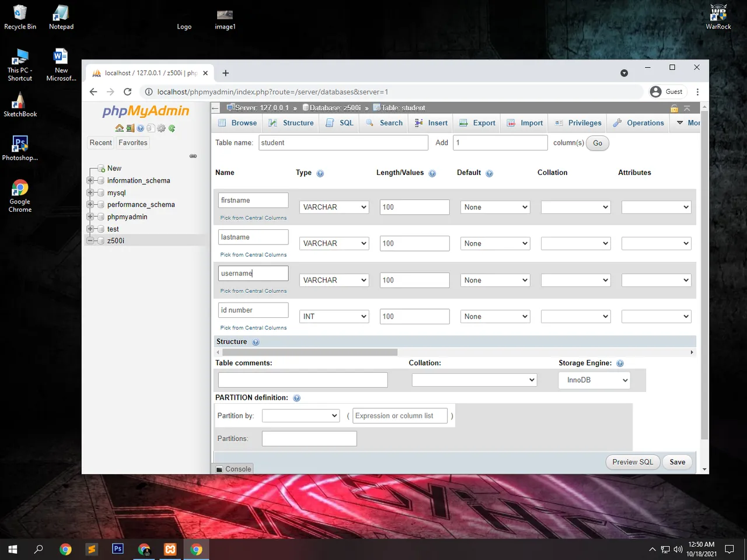Open Type dropdown for username row
The height and width of the screenshot is (560, 747).
click(334, 280)
